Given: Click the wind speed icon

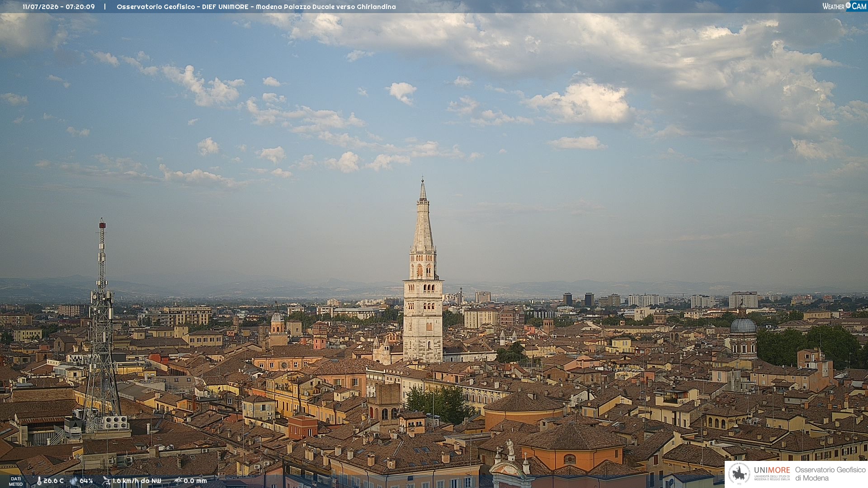Looking at the screenshot, I should (x=106, y=481).
